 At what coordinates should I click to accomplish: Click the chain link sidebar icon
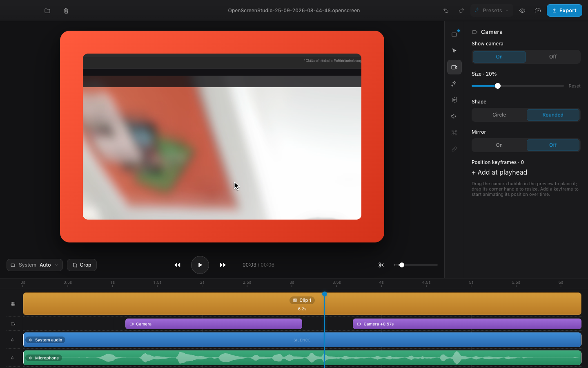pos(454,149)
